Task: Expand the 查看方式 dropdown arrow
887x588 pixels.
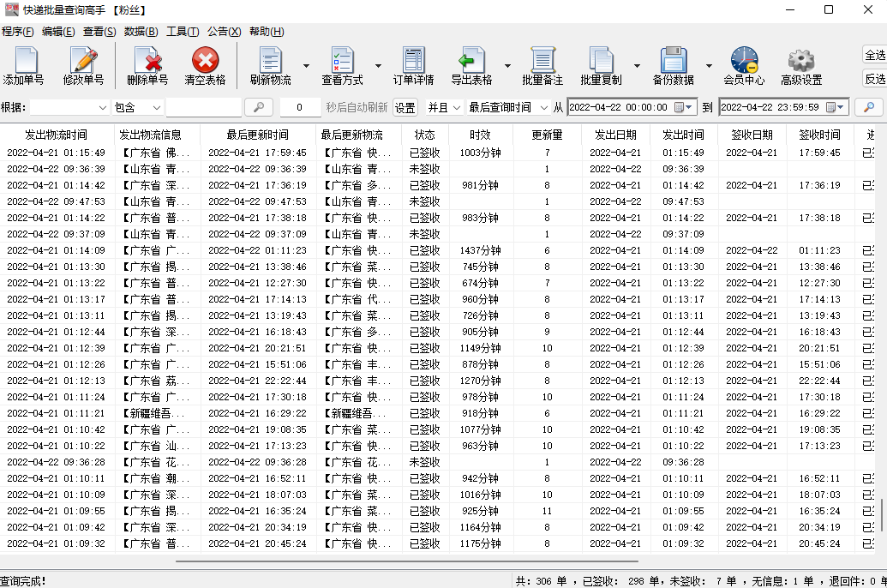Action: point(378,66)
